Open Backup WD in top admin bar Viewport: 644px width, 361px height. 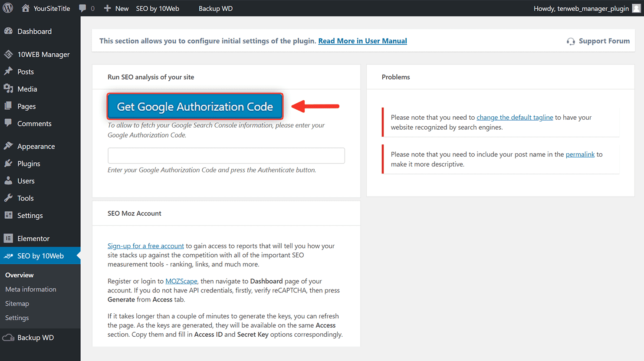(216, 8)
